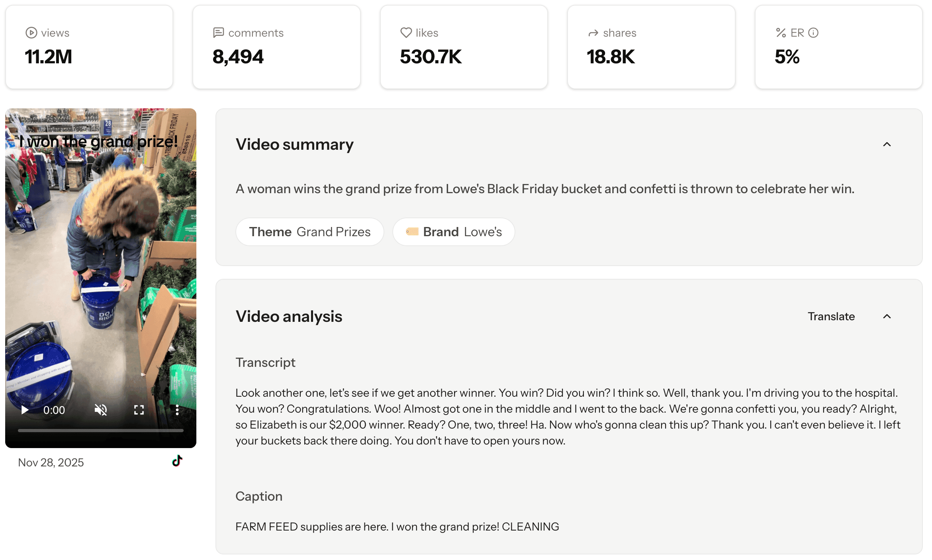Play the video
The height and width of the screenshot is (560, 932).
25,410
